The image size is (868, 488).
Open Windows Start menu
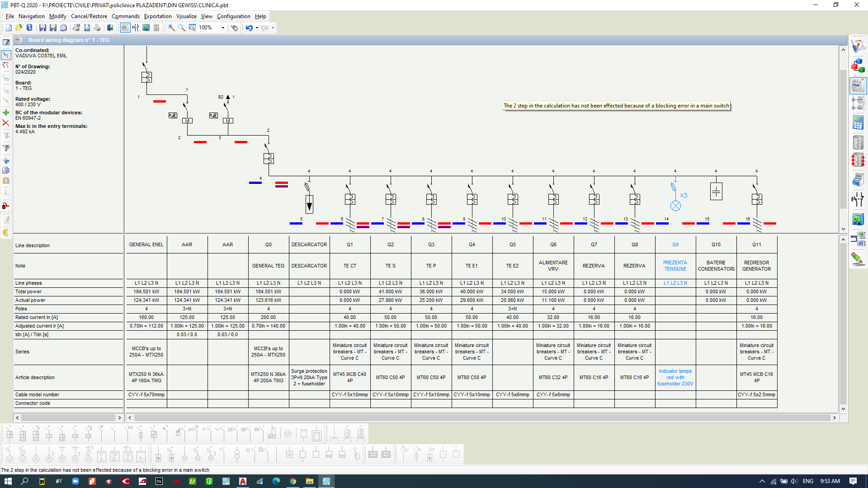click(x=8, y=481)
